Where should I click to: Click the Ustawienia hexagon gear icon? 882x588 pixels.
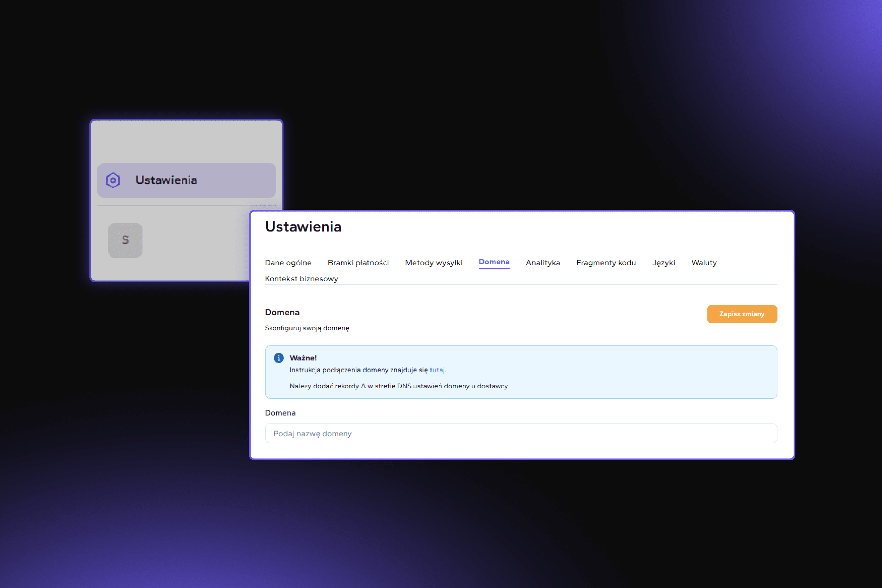click(113, 180)
